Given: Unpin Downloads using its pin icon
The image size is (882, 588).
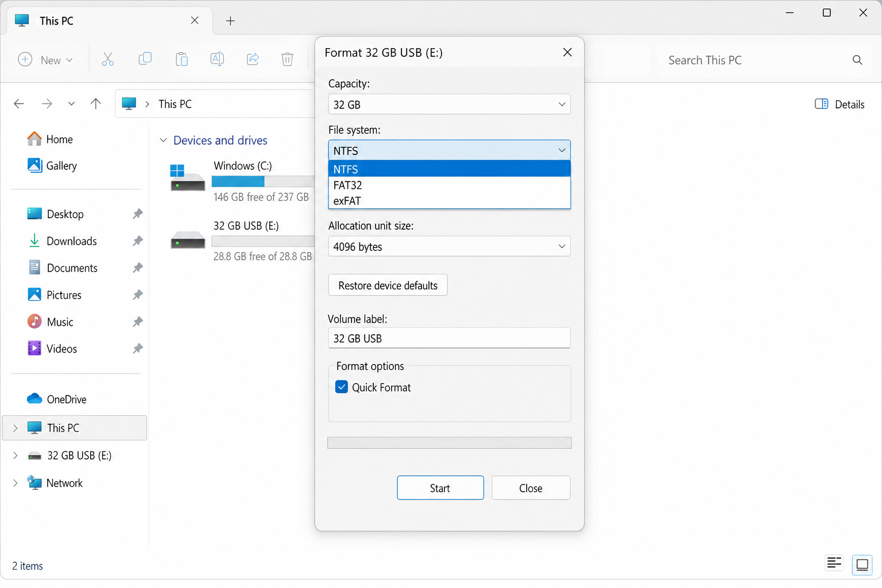Looking at the screenshot, I should click(x=138, y=241).
